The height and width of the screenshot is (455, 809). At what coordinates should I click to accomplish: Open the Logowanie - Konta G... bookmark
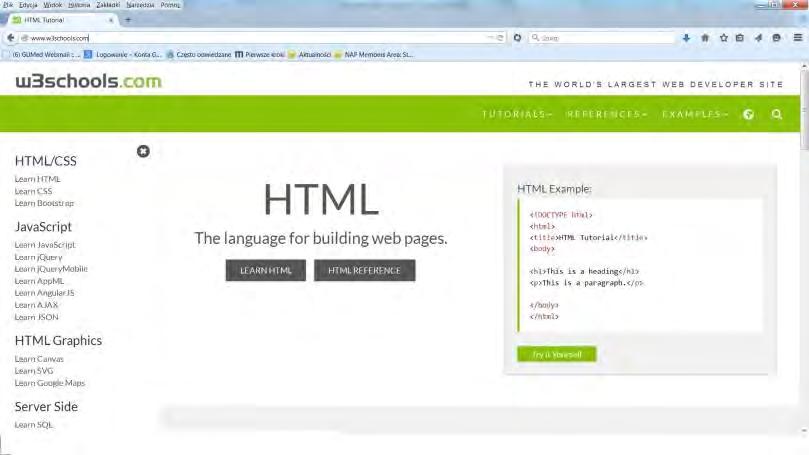point(123,54)
